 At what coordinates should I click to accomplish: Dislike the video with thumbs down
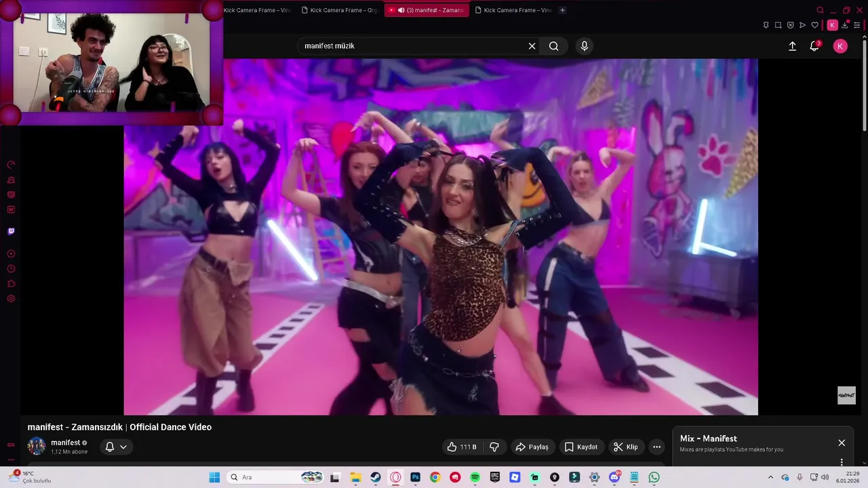pos(494,447)
